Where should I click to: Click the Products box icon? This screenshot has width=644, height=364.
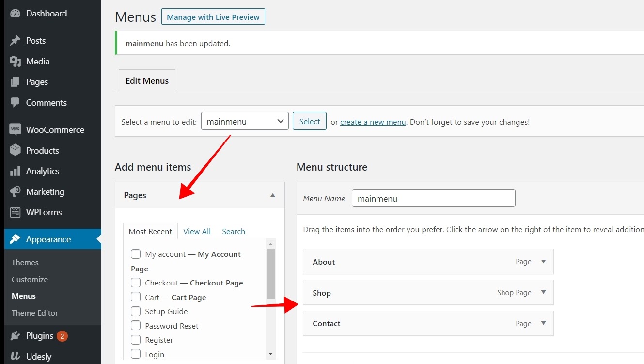tap(16, 150)
